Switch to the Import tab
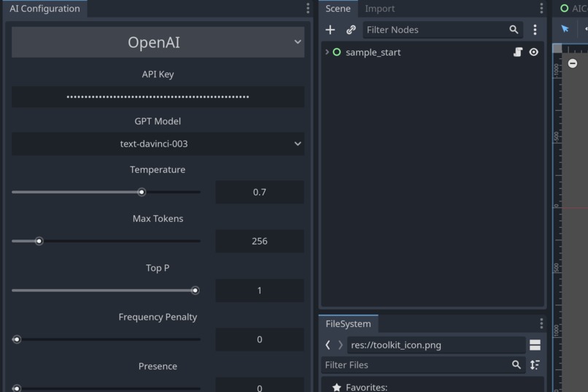The image size is (588, 392). pos(379,8)
